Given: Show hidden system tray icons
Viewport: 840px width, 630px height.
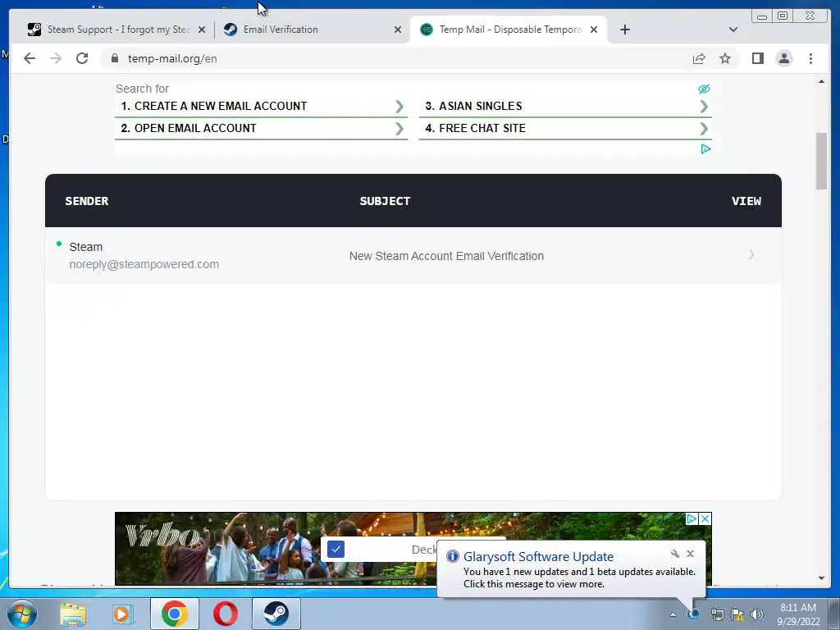Looking at the screenshot, I should coord(673,614).
